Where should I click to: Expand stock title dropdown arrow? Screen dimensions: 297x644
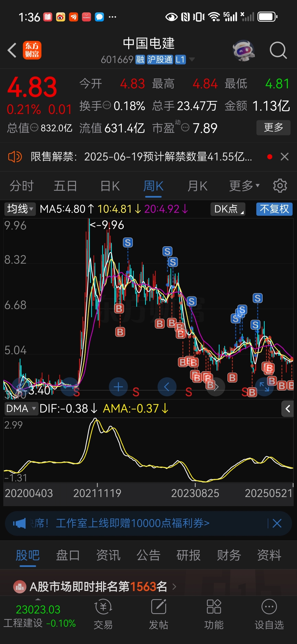(x=192, y=59)
